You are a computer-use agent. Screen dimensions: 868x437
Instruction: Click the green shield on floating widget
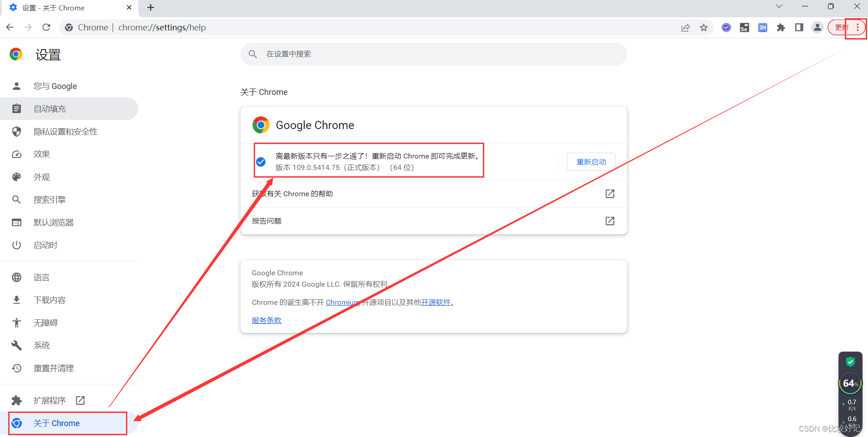coord(850,362)
